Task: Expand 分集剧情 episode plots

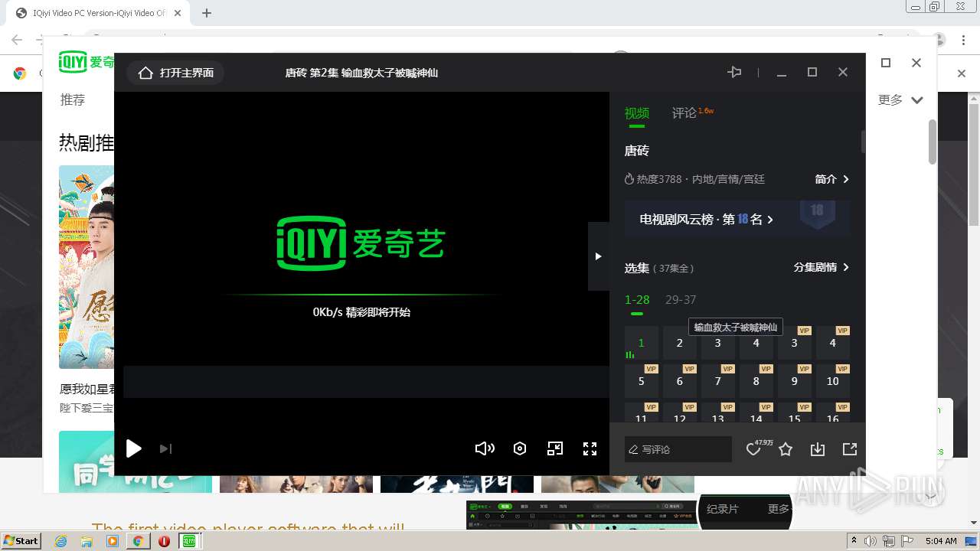Action: click(822, 267)
